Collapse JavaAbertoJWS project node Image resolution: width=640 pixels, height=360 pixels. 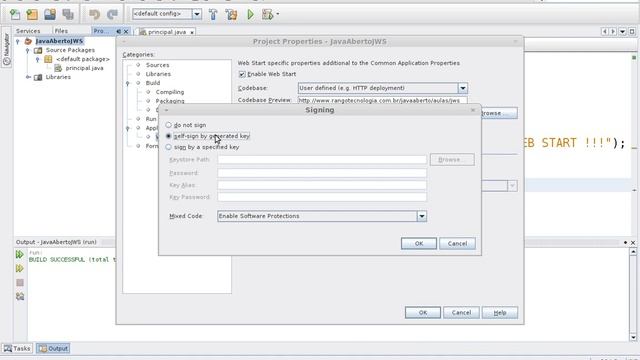point(18,41)
